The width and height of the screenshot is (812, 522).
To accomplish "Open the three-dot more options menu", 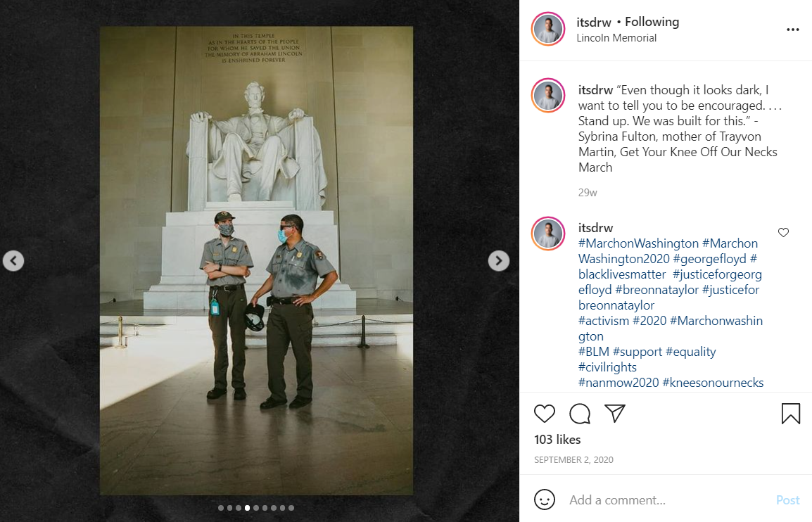I will [x=793, y=30].
